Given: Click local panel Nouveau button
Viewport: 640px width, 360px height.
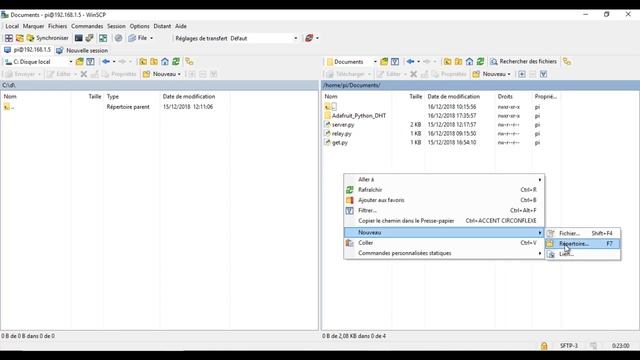Looking at the screenshot, I should 159,74.
